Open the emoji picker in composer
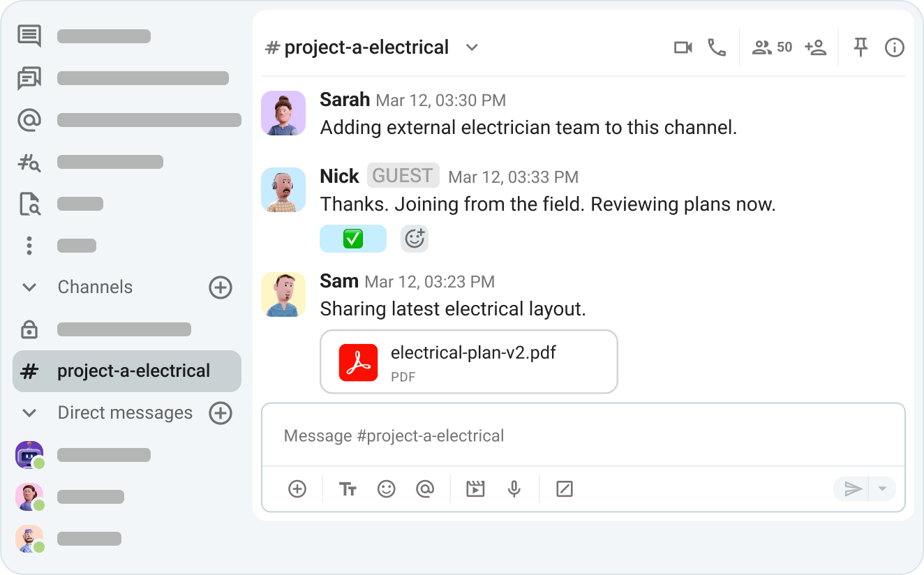Screen dimensions: 924x575 (386, 489)
